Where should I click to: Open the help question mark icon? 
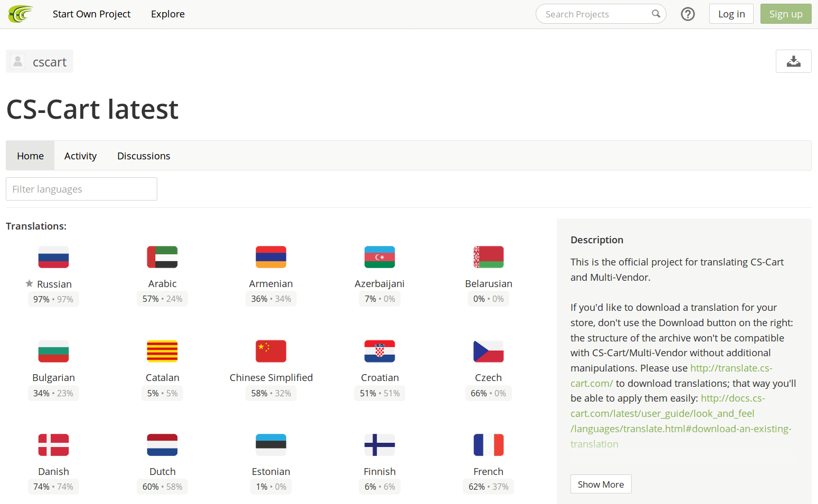pyautogui.click(x=688, y=14)
